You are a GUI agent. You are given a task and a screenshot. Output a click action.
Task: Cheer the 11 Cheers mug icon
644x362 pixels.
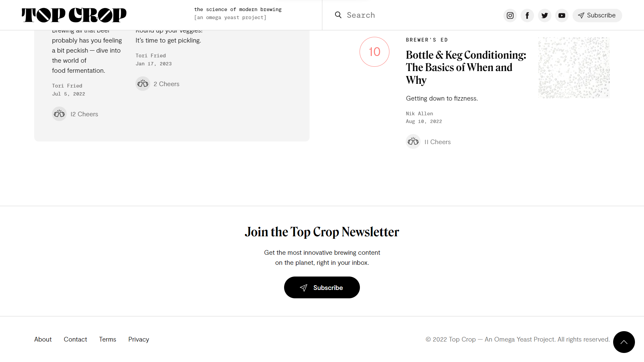pos(413,142)
